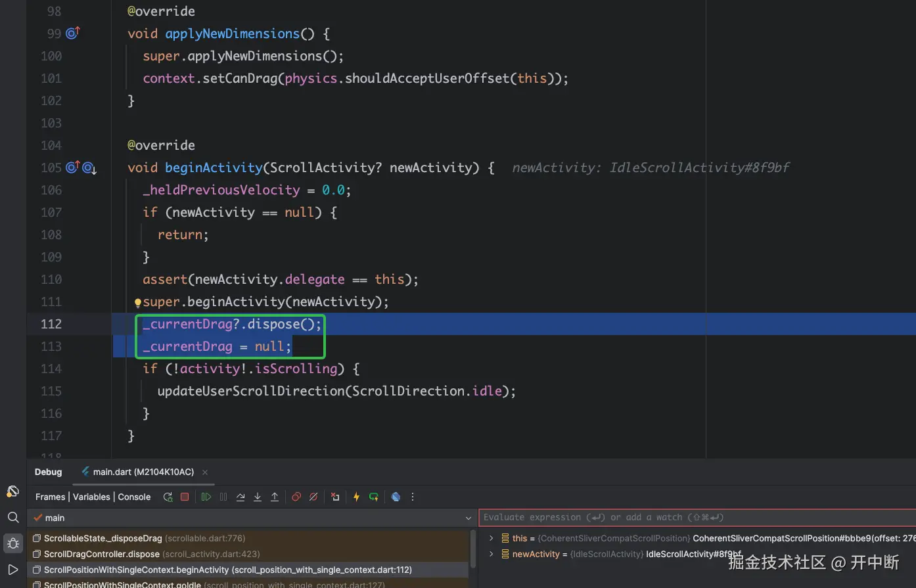Mute all breakpoints

click(x=313, y=497)
